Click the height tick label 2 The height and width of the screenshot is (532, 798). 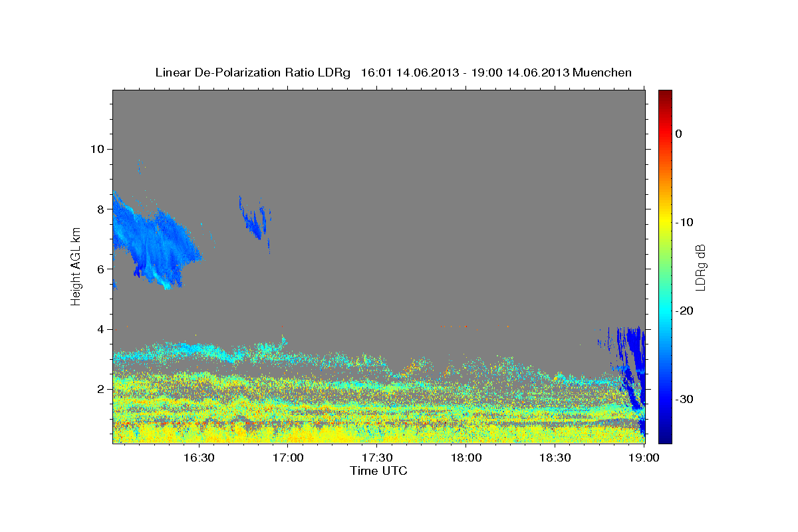point(100,389)
